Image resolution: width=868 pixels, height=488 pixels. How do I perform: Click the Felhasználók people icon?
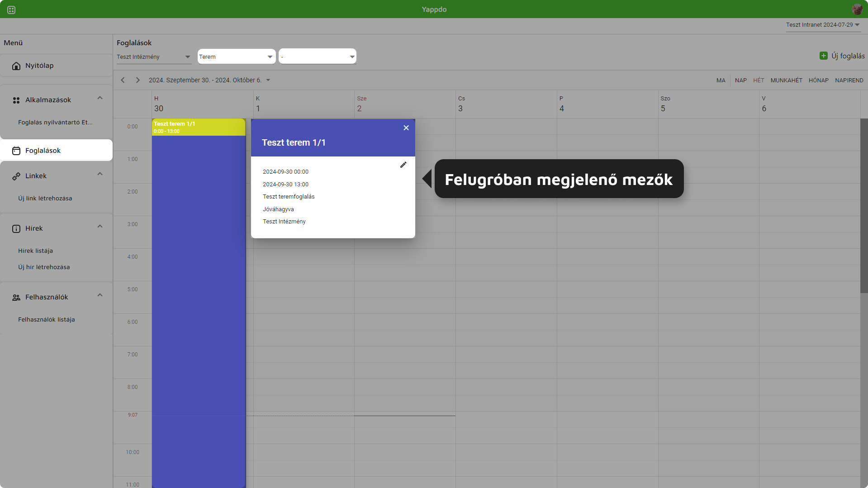[16, 298]
